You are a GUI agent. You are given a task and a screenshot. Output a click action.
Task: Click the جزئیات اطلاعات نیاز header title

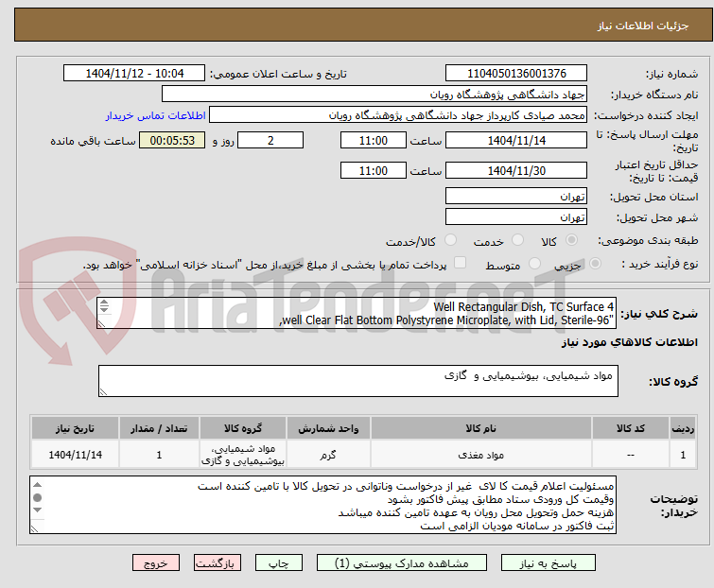pyautogui.click(x=643, y=26)
